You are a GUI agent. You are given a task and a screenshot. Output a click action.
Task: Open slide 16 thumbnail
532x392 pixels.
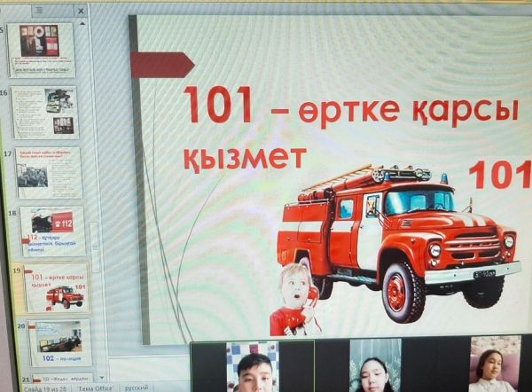[x=45, y=112]
